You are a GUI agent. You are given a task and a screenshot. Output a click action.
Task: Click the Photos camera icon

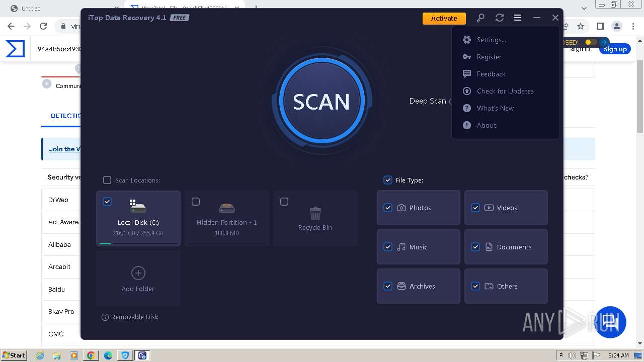pos(401,208)
